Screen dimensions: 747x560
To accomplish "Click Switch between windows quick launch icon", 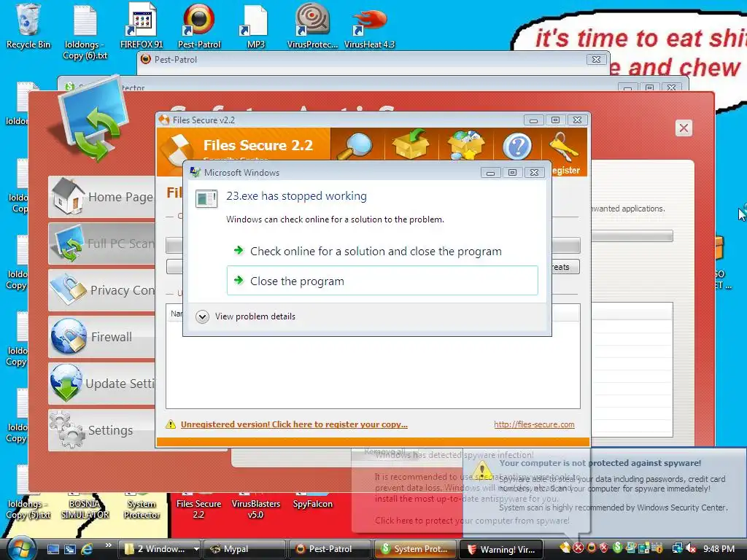I will [x=69, y=549].
